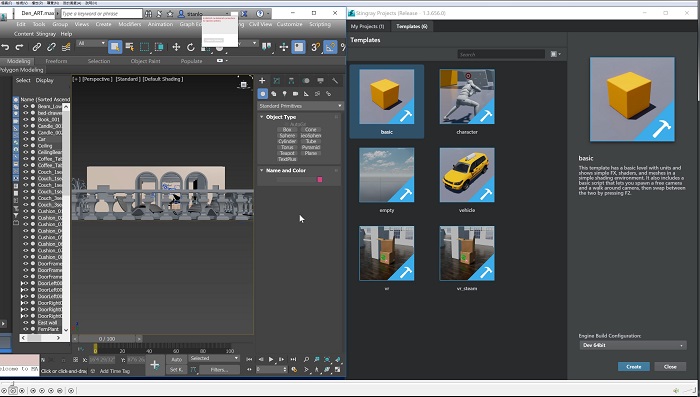Toggle visibility eye of FernPlant
This screenshot has height=397, width=700.
point(25,329)
